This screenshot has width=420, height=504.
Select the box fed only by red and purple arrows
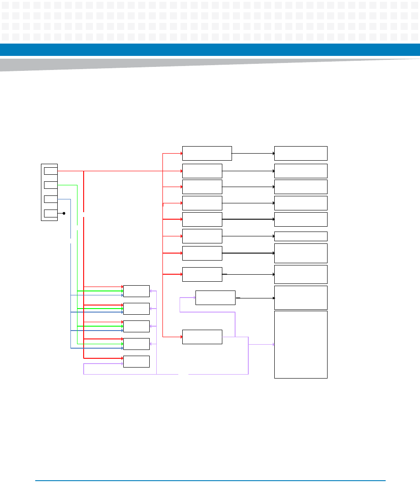[x=136, y=362]
